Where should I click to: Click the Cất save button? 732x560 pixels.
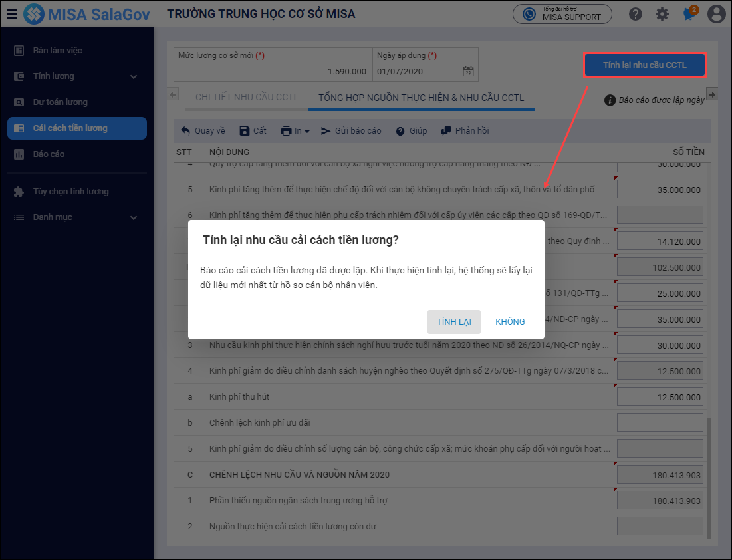click(253, 131)
